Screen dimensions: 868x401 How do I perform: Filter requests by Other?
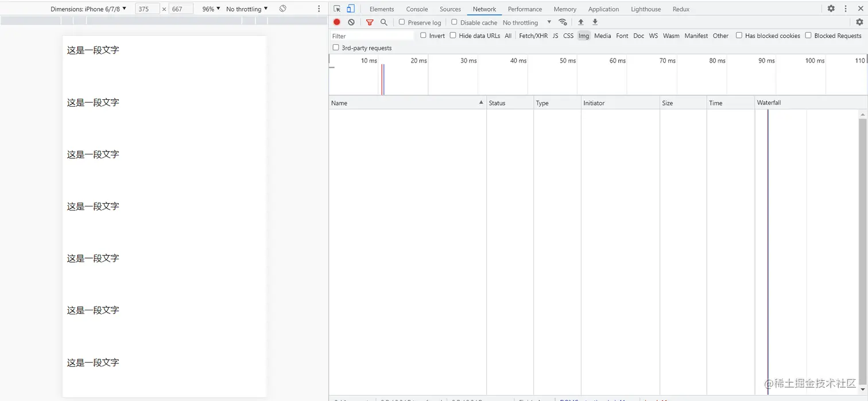(x=720, y=36)
